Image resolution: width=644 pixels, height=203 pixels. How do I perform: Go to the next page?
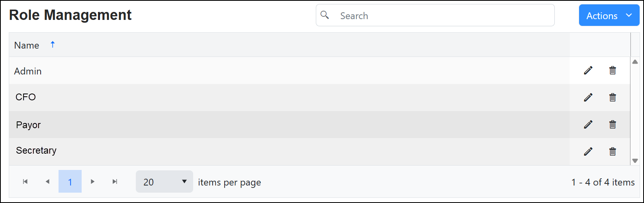point(92,182)
